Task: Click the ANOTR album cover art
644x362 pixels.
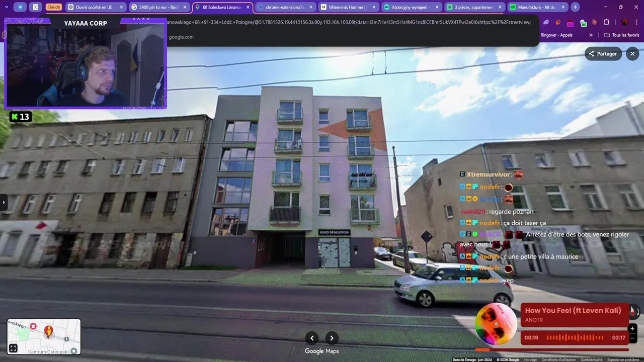Action: pos(496,324)
